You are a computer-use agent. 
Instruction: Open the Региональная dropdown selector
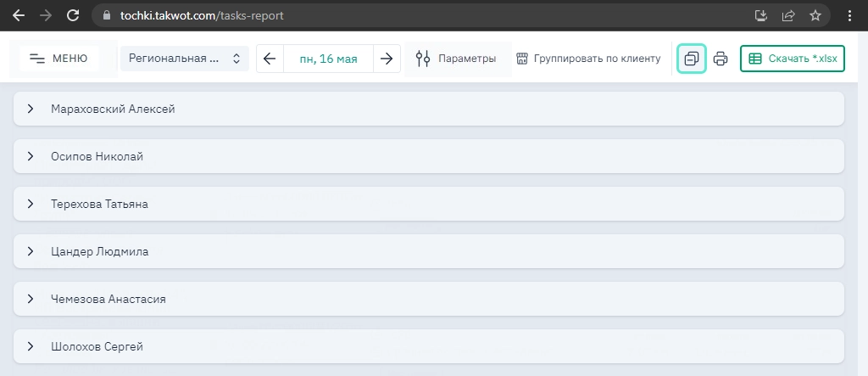click(x=184, y=59)
